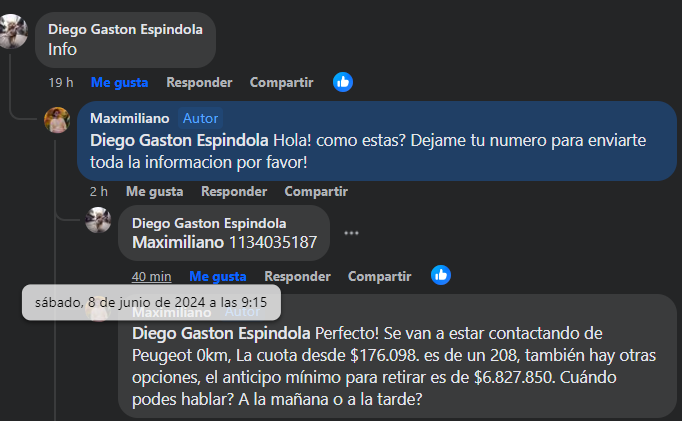Like the Info comment with Me gusta
682x421 pixels.
pyautogui.click(x=119, y=82)
